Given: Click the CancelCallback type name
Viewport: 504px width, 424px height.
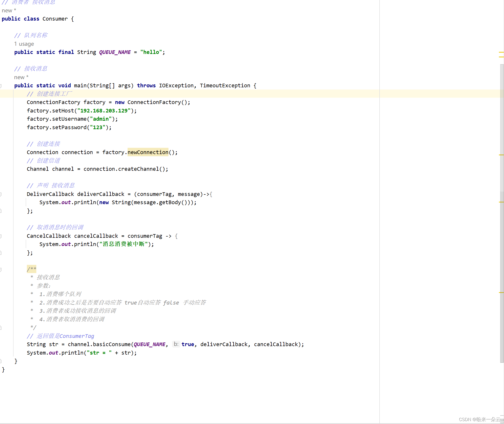Looking at the screenshot, I should click(x=49, y=236).
